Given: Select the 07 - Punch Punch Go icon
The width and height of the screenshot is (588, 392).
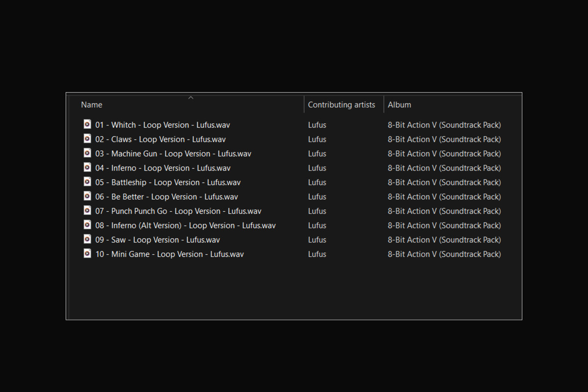Looking at the screenshot, I should click(87, 210).
